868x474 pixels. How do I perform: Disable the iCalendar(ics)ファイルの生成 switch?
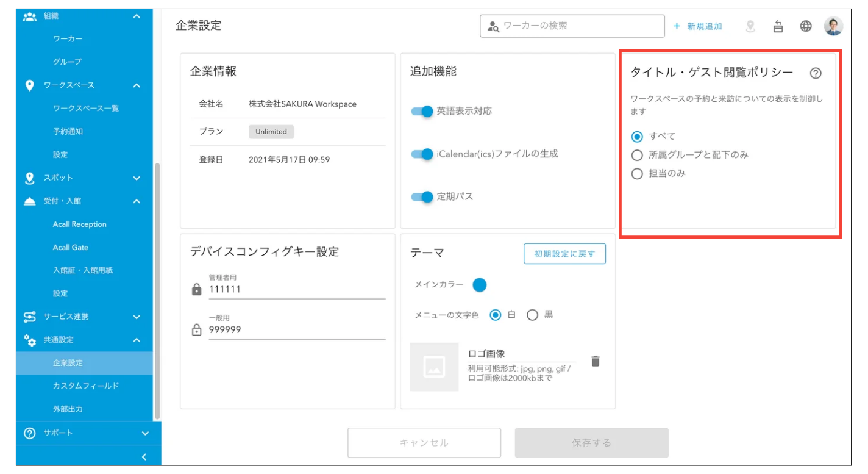[422, 154]
